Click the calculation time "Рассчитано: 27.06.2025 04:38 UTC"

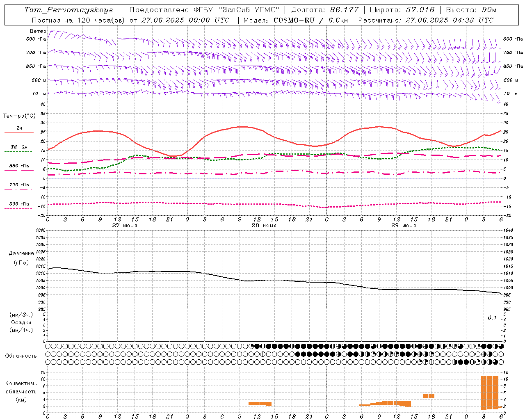(426, 20)
